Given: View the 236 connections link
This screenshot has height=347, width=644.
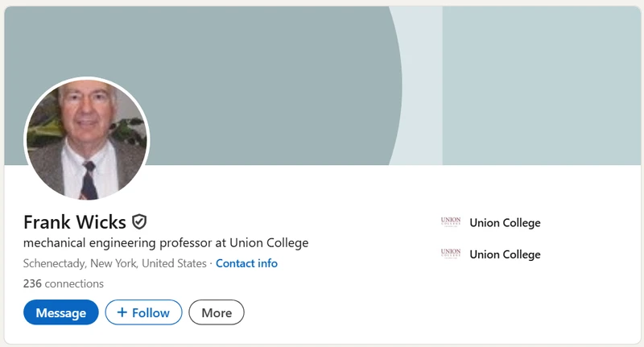Looking at the screenshot, I should point(64,283).
